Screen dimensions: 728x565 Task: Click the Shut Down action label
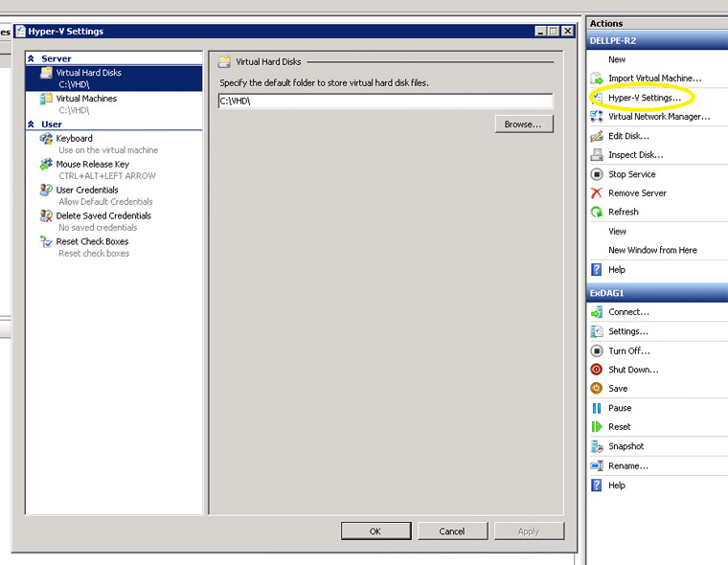click(x=633, y=370)
